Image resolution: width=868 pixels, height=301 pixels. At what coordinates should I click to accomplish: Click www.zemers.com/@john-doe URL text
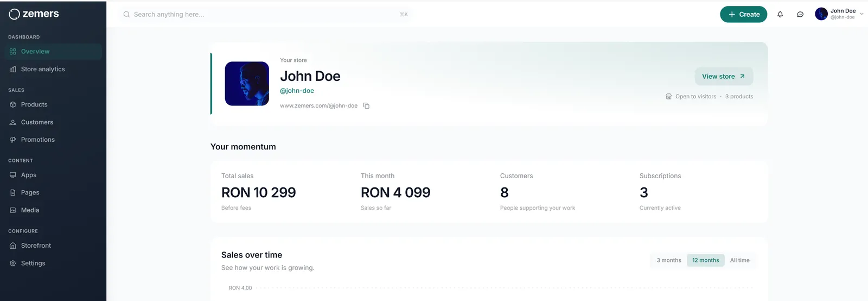(x=318, y=106)
